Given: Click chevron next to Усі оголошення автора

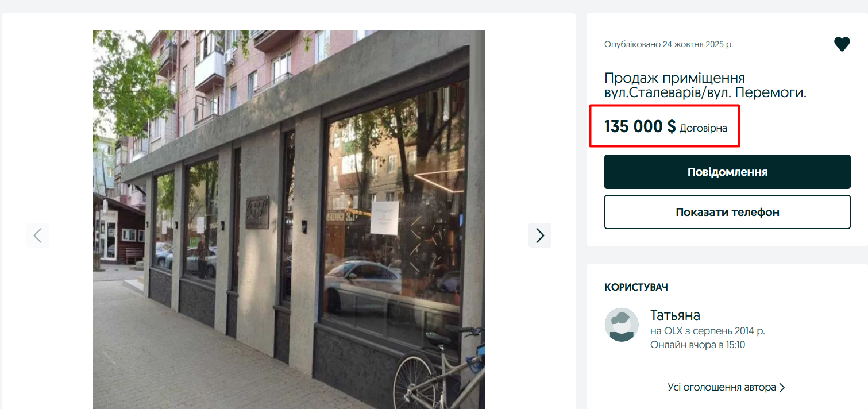Looking at the screenshot, I should coord(781,388).
